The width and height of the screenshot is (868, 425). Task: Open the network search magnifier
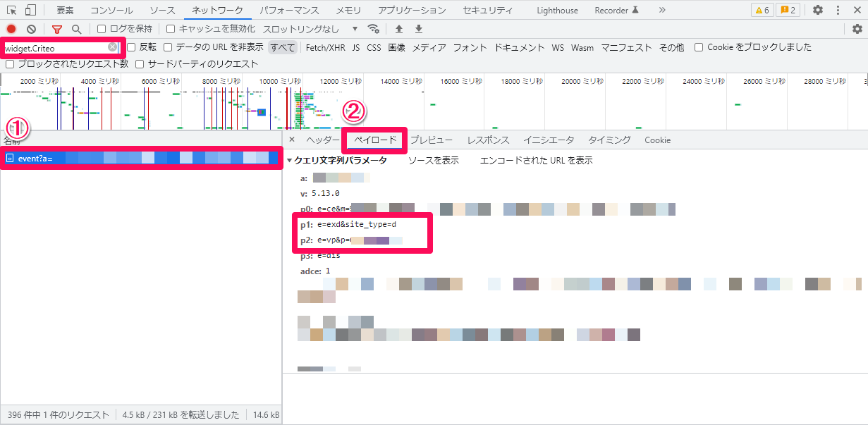tap(76, 29)
